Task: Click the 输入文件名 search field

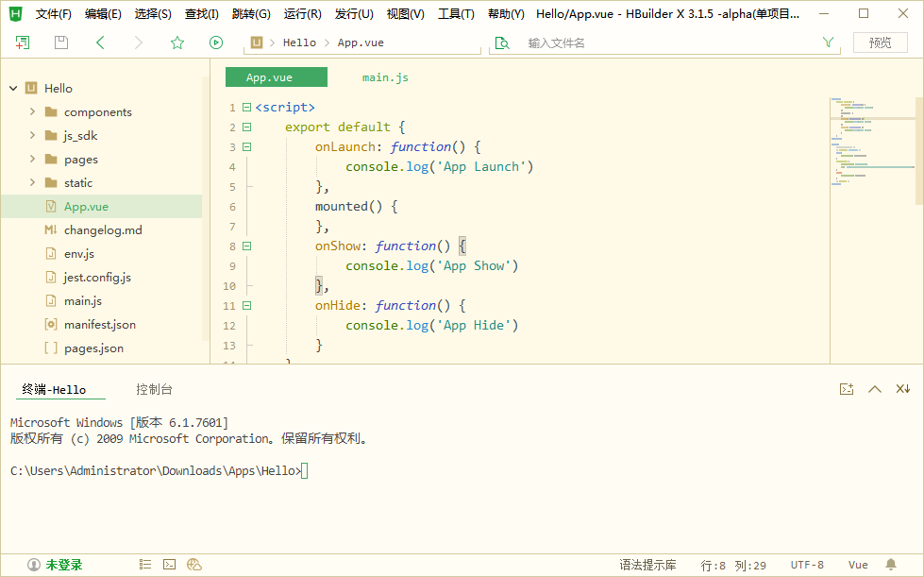Action: coord(604,42)
